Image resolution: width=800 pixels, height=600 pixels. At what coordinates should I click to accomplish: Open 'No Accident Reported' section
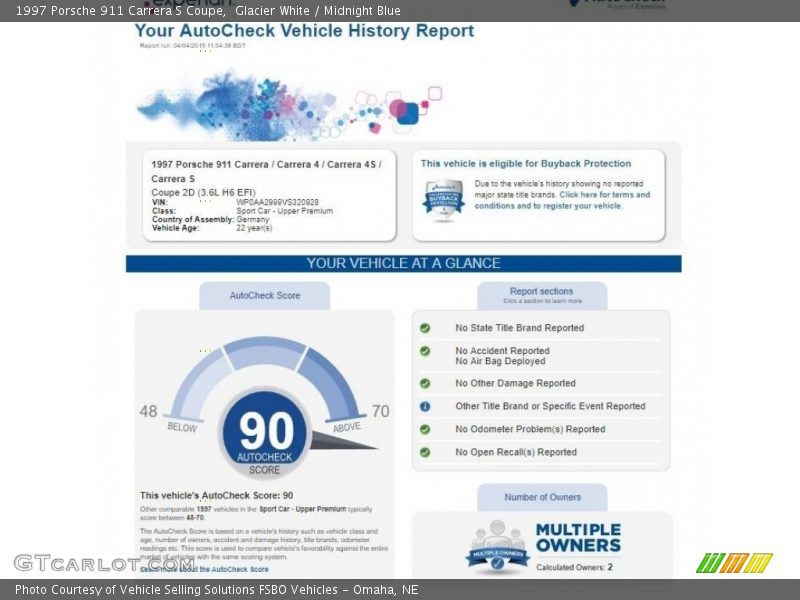503,351
